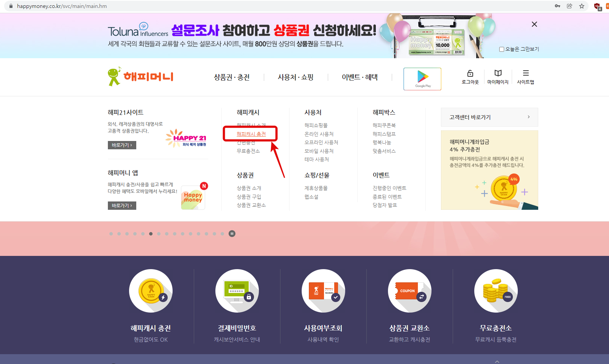This screenshot has width=609, height=364.
Task: Open the 상품권·충전 menu
Action: (232, 76)
